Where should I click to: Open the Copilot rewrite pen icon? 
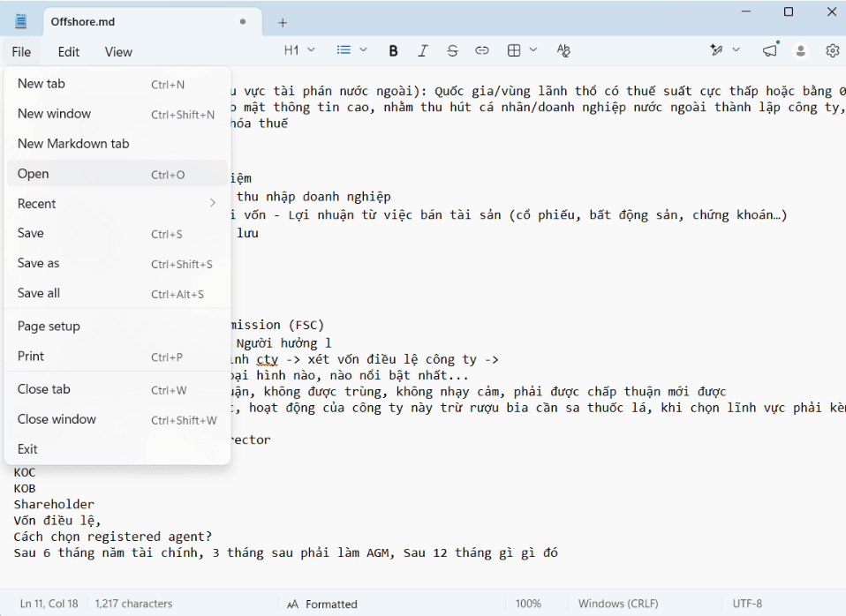pos(716,50)
